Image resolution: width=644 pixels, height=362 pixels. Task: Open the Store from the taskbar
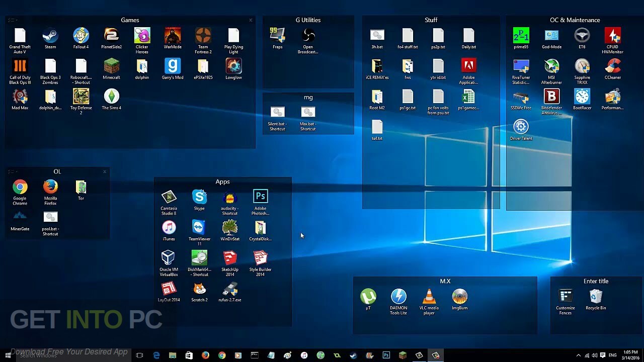[x=189, y=355]
